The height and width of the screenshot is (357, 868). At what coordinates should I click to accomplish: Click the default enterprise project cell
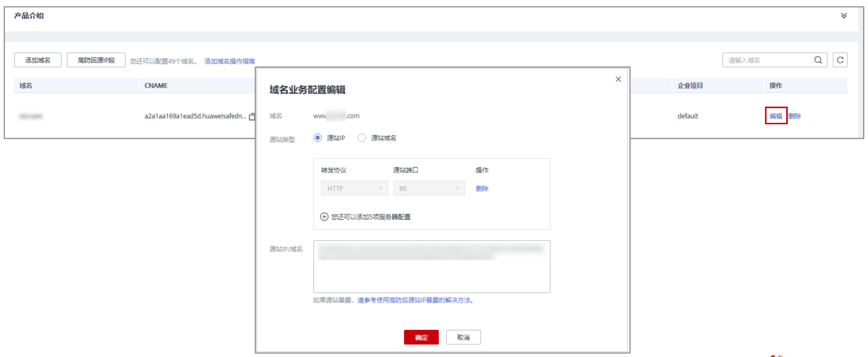pyautogui.click(x=688, y=116)
